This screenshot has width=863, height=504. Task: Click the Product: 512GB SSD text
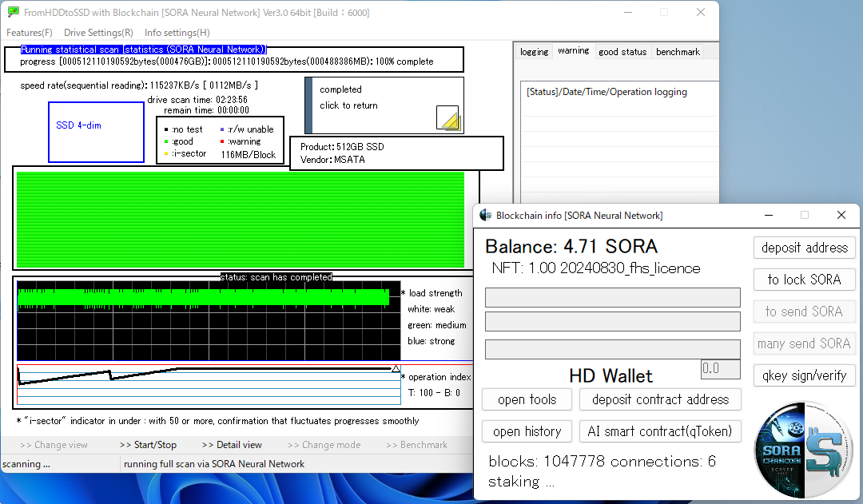342,147
